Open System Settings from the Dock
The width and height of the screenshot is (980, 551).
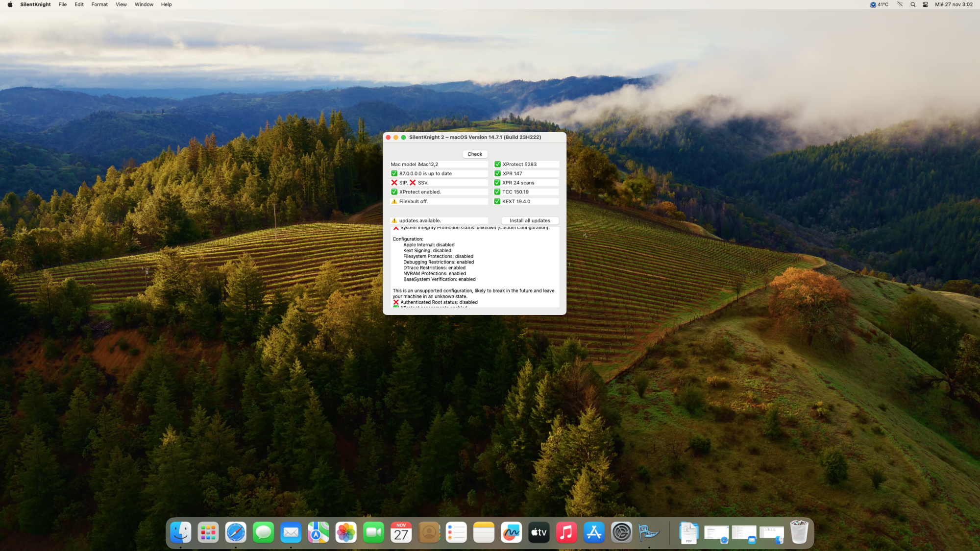click(x=621, y=532)
